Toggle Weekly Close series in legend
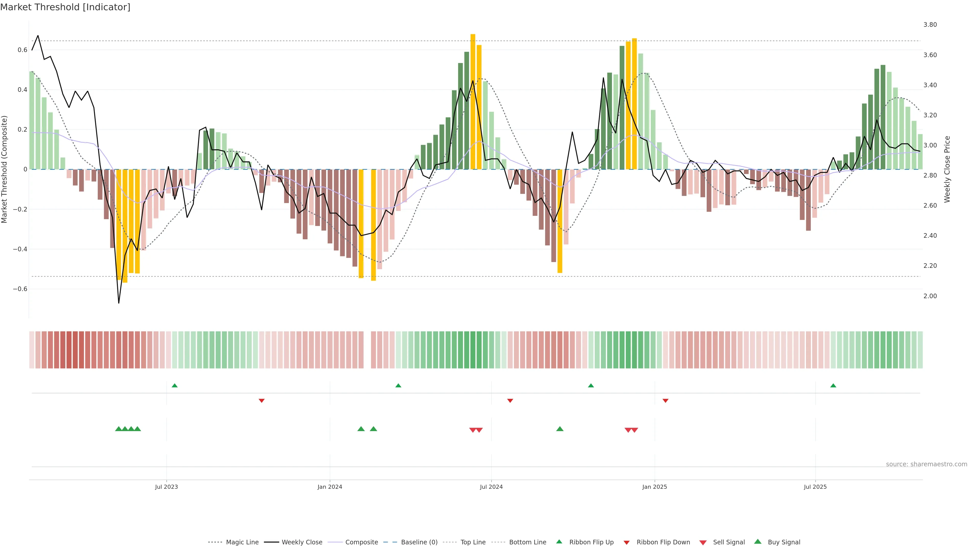This screenshot has height=551, width=980. point(302,542)
